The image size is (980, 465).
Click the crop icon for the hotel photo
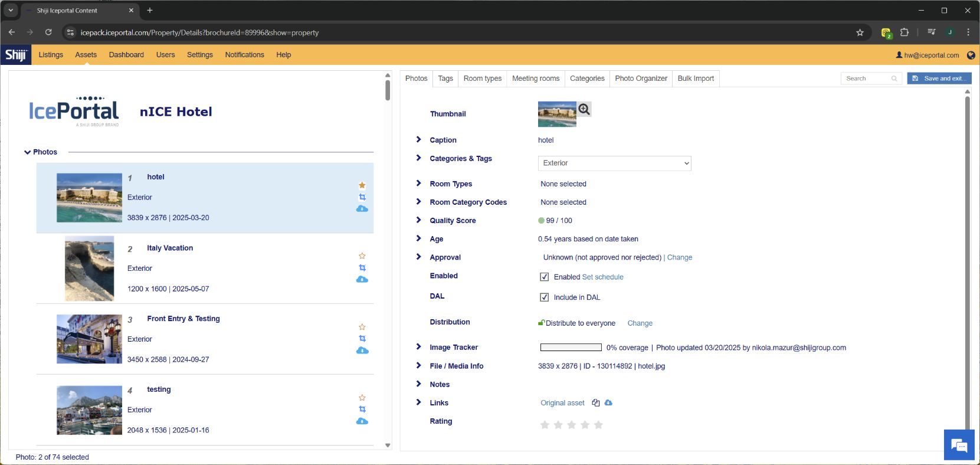362,197
